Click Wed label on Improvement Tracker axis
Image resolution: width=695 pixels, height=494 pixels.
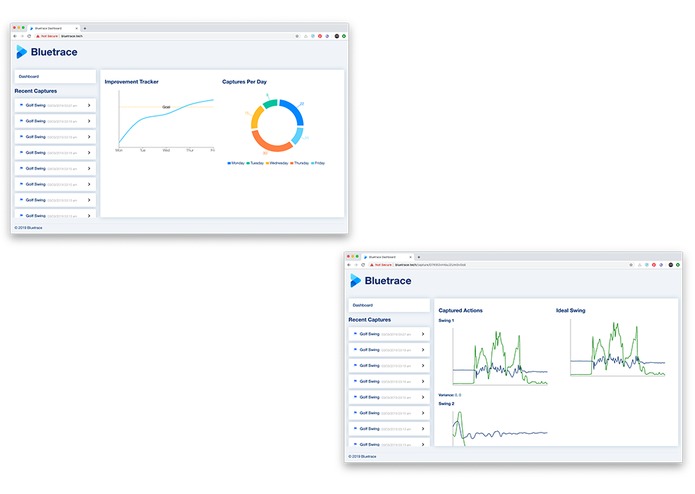[x=166, y=150]
